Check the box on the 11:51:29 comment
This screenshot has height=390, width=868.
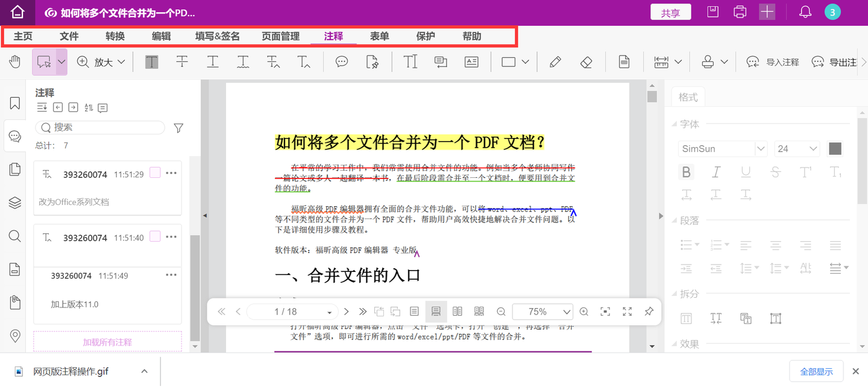pyautogui.click(x=155, y=173)
